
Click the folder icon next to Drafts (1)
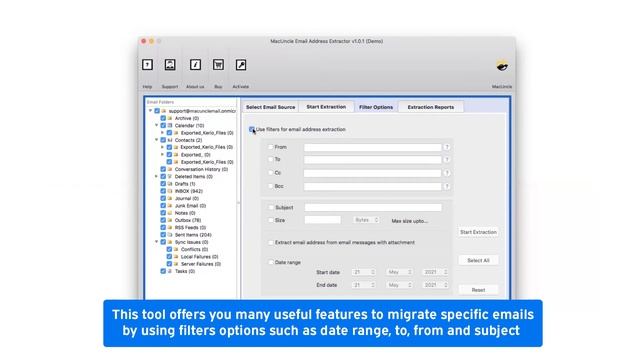(170, 184)
